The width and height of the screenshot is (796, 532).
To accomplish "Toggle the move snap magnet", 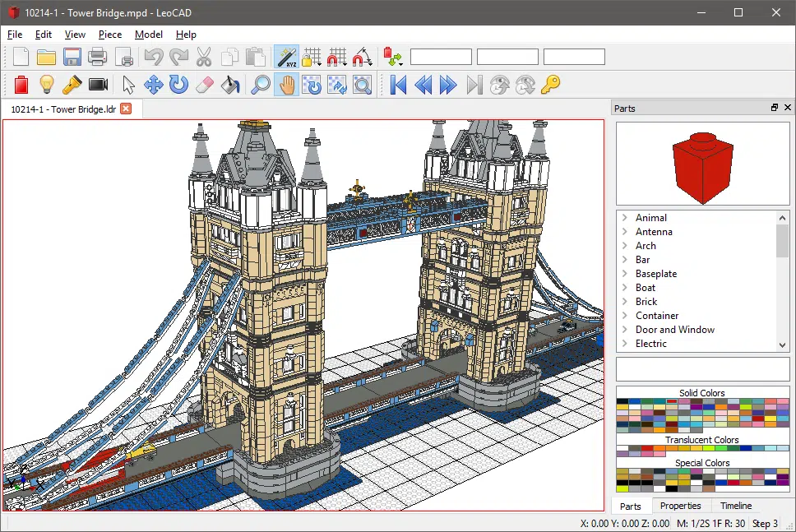I will click(x=336, y=57).
